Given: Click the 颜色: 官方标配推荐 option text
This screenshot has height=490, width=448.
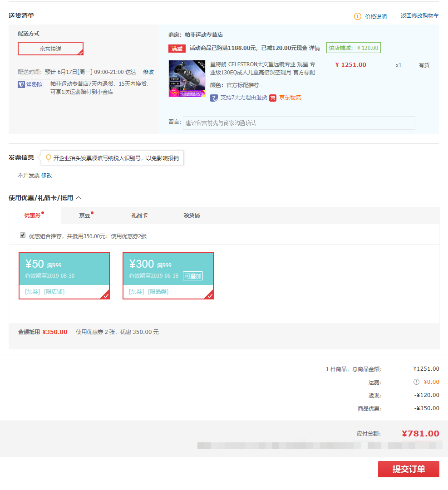Looking at the screenshot, I should pyautogui.click(x=236, y=85).
